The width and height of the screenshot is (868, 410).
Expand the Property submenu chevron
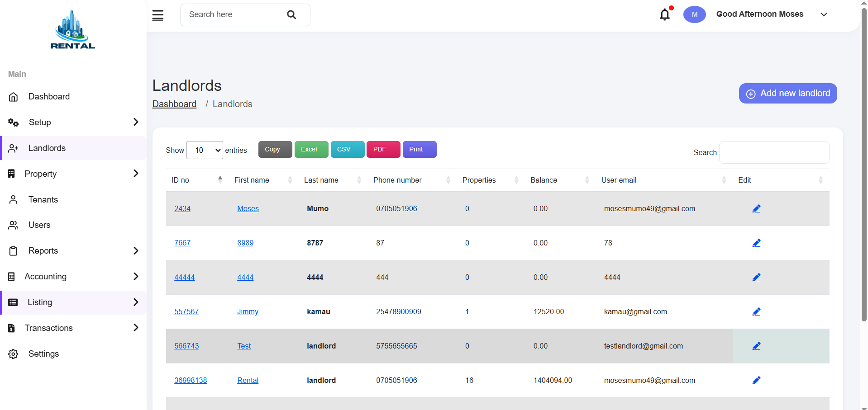tap(136, 174)
